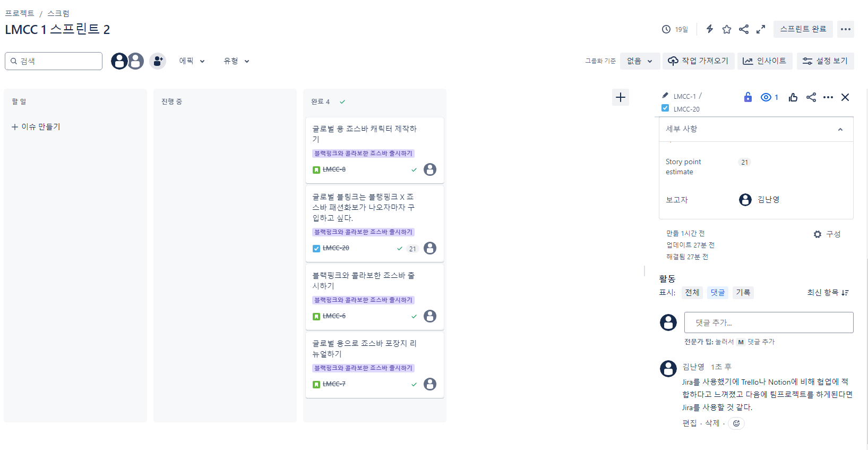Screen dimensions: 868x450
Task: Star this sprint board
Action: 727,29
